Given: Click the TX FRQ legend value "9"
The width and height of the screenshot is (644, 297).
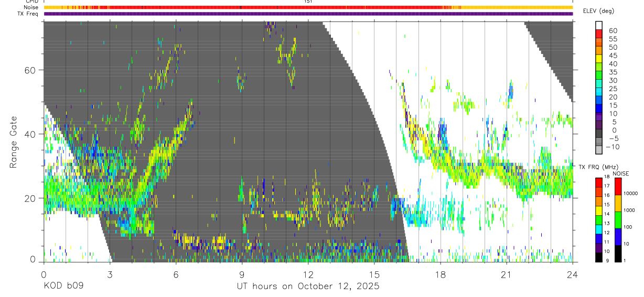Looking at the screenshot, I should (608, 260).
